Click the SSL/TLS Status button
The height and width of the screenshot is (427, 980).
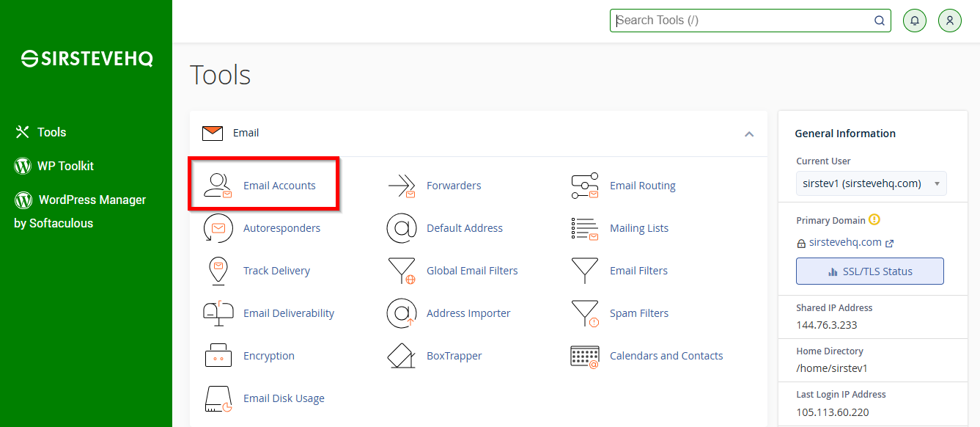[870, 271]
